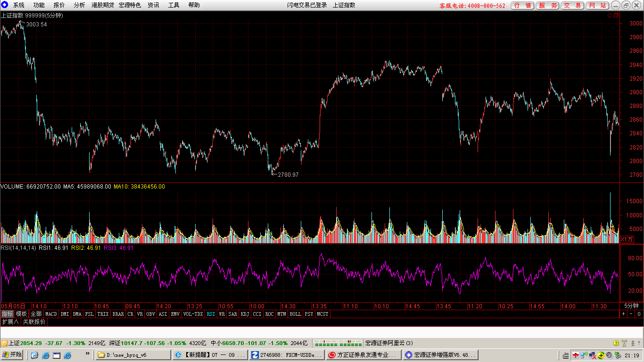Switch to the DMA indicator
The image size is (644, 362).
77,314
